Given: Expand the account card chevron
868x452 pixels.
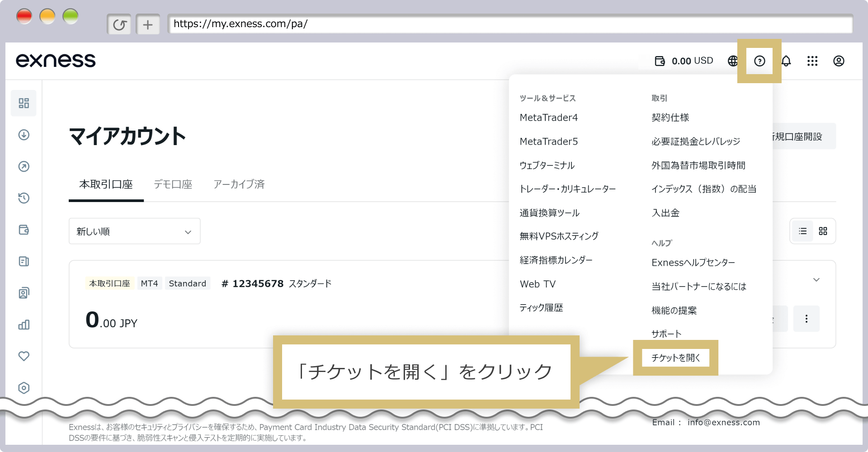Looking at the screenshot, I should (x=816, y=280).
